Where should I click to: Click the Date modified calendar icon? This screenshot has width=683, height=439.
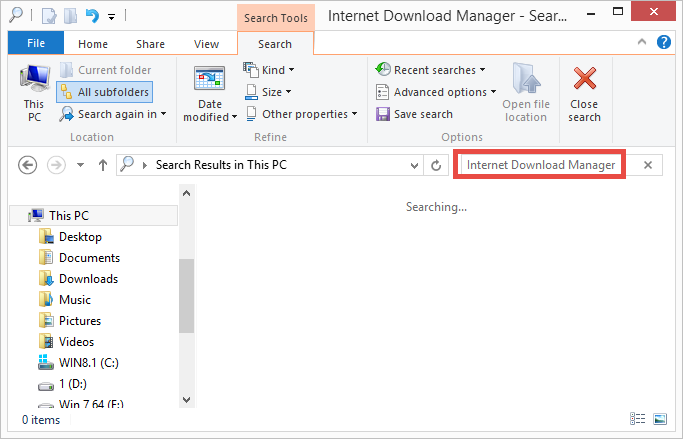(x=210, y=78)
